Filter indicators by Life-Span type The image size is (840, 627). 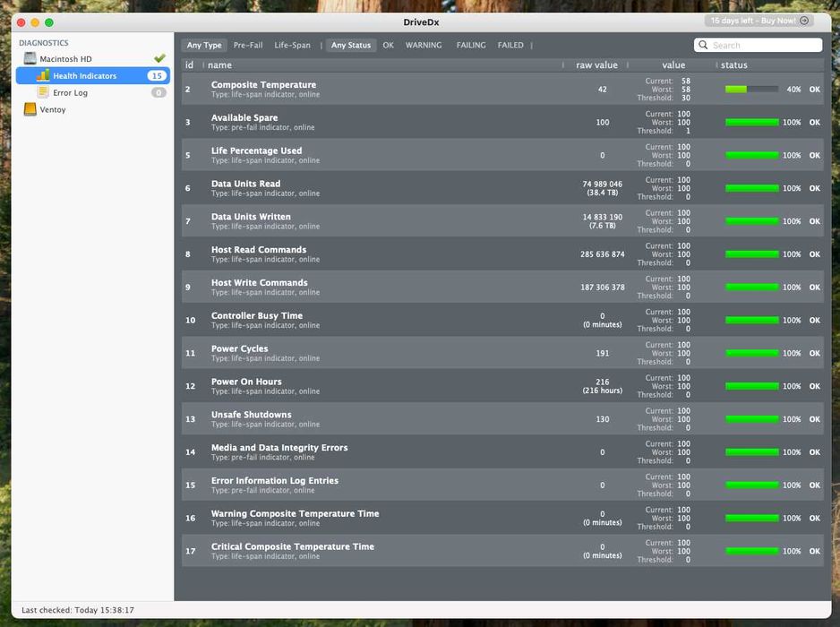click(292, 45)
